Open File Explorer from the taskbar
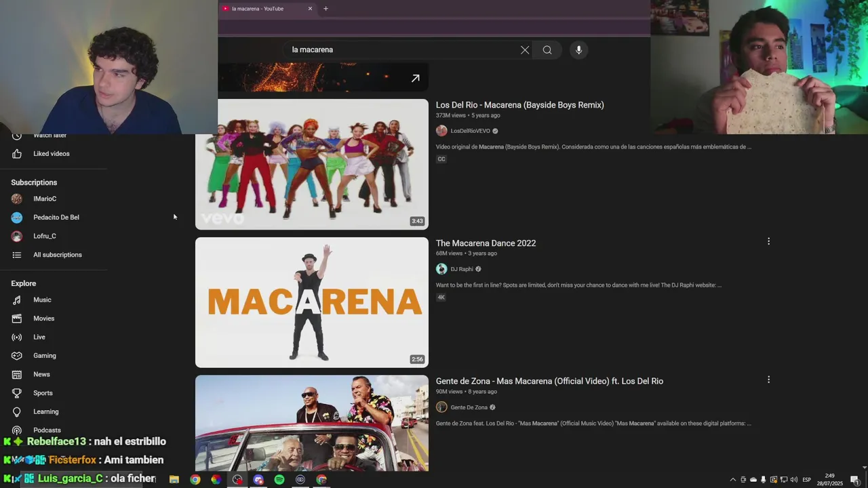 pos(174,479)
